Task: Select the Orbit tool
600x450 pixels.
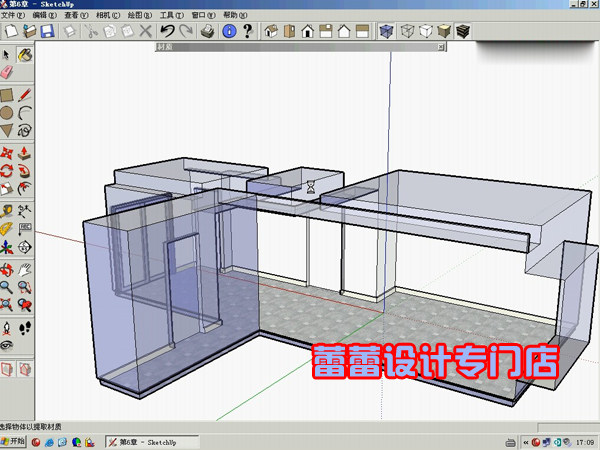Action: tap(7, 270)
